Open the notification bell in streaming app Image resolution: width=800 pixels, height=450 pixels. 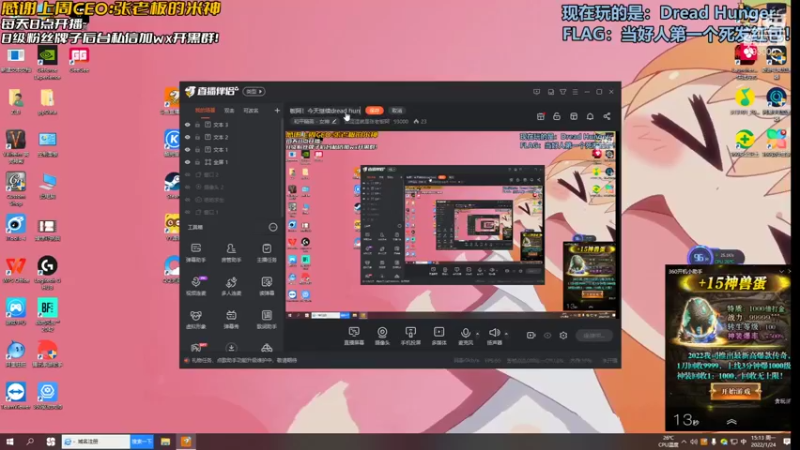(x=590, y=116)
